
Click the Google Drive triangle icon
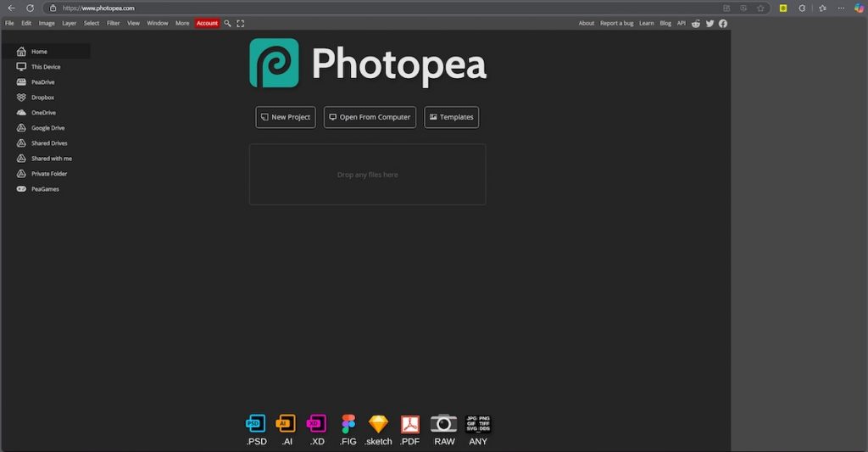click(21, 128)
